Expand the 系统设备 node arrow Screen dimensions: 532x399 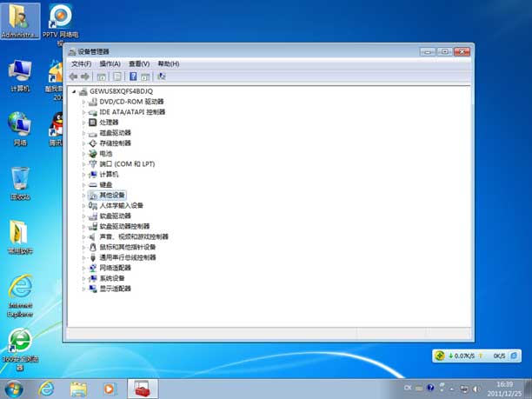[83, 278]
